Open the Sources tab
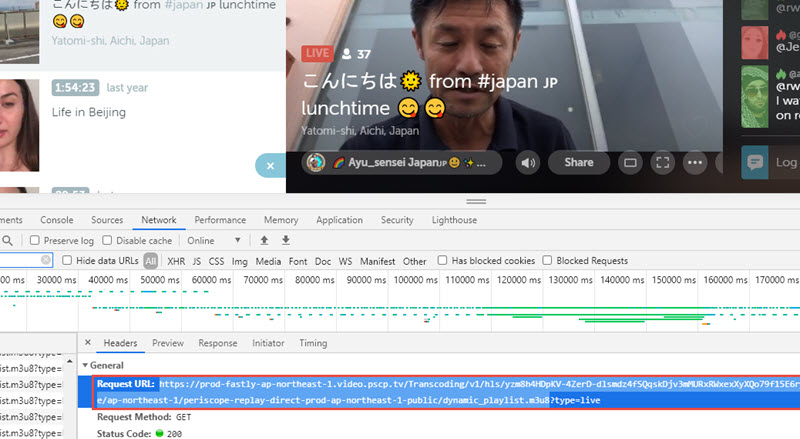The width and height of the screenshot is (800, 439). click(107, 220)
